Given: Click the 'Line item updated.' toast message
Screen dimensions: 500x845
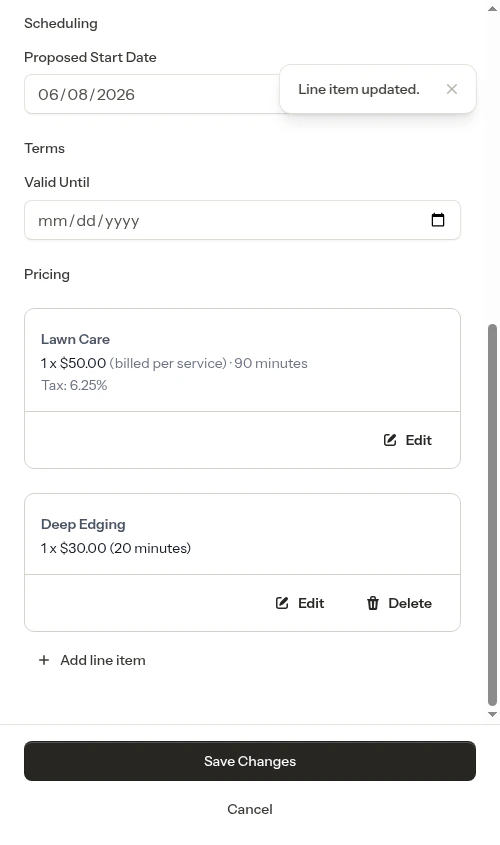Looking at the screenshot, I should (359, 89).
